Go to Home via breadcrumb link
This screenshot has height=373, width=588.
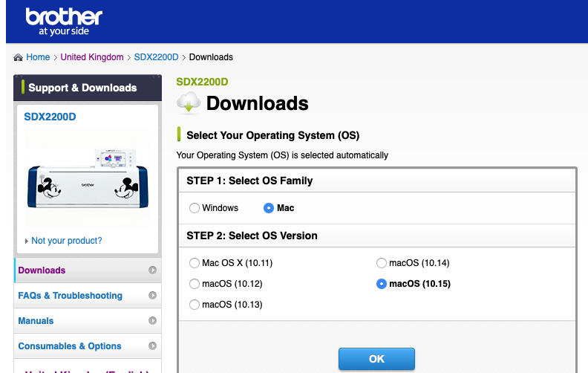pos(38,57)
